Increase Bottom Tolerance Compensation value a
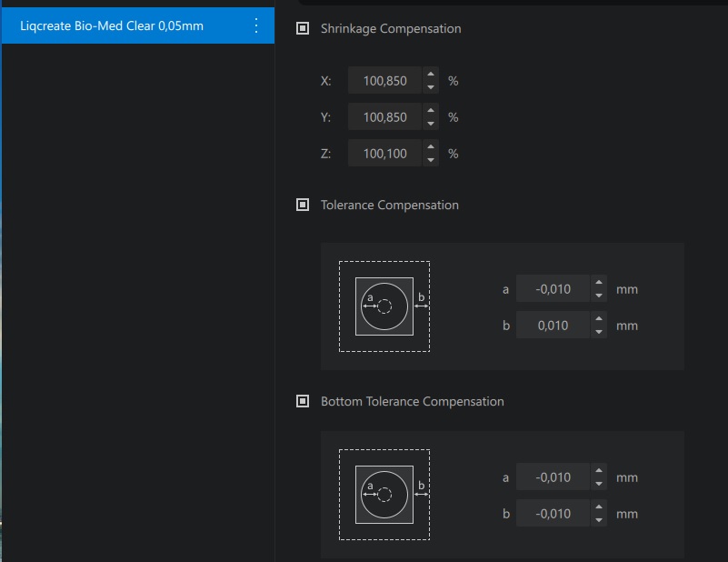 coord(598,471)
